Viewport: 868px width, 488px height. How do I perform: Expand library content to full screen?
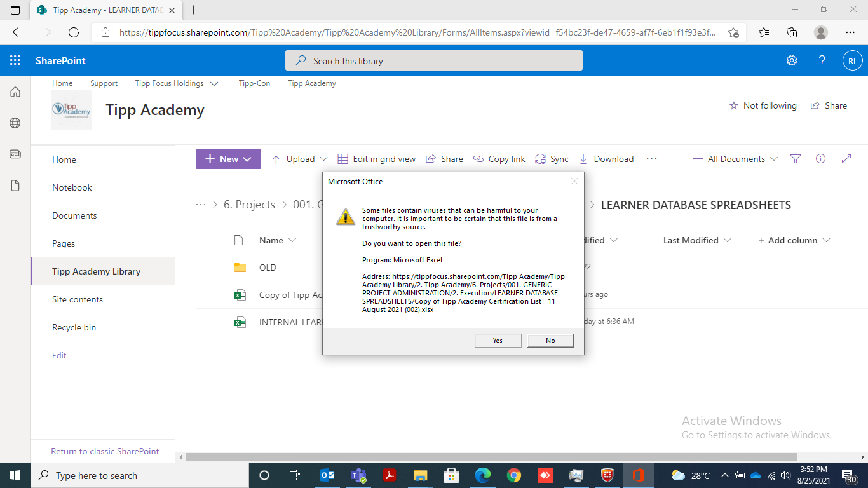point(846,159)
